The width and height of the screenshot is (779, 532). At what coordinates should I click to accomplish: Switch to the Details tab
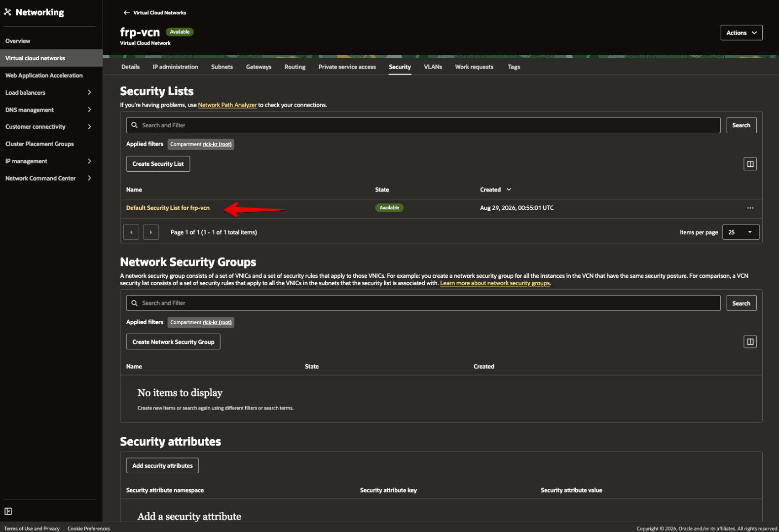[x=131, y=67]
